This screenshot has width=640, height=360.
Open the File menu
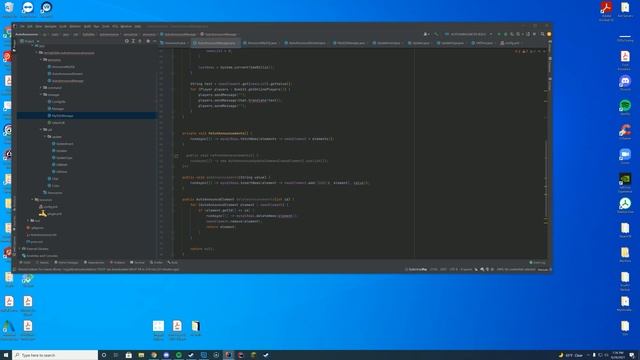[x=22, y=26]
